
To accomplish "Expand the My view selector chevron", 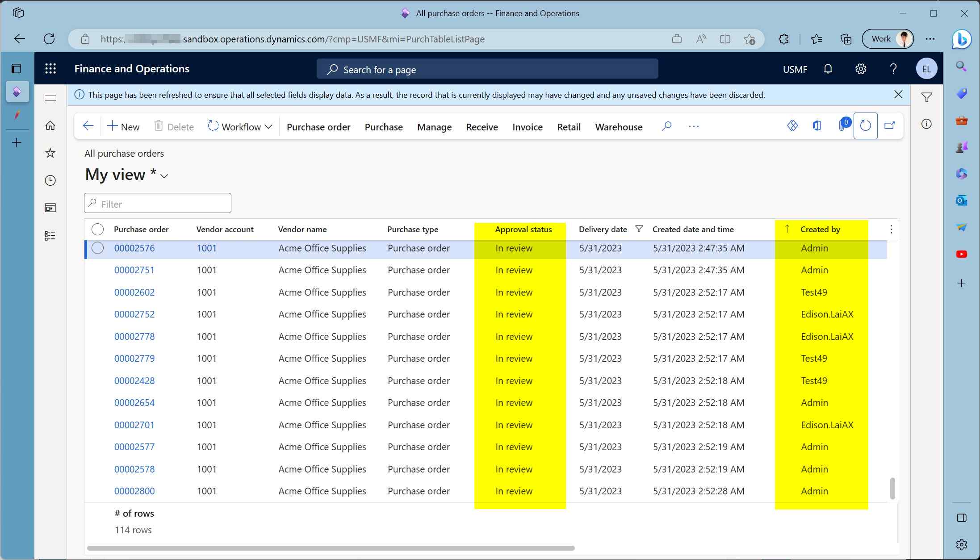I will (x=164, y=176).
